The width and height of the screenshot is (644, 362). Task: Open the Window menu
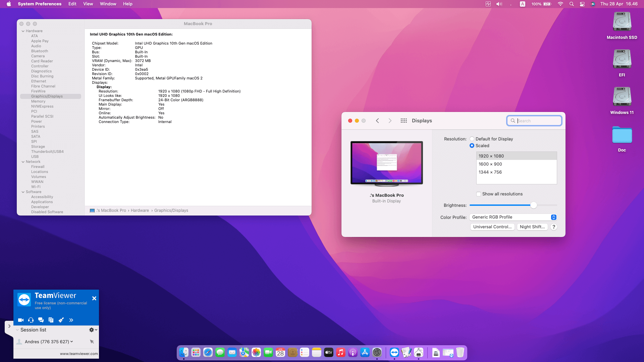108,4
